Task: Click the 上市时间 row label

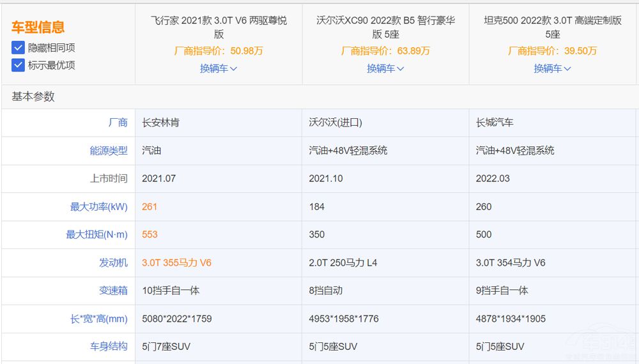Action: [109, 179]
